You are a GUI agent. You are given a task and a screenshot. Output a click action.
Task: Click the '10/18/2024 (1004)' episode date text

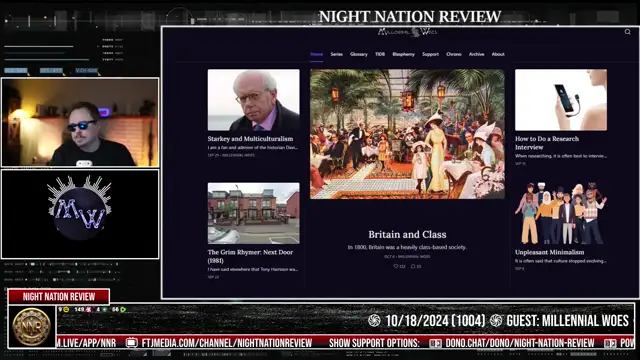click(435, 321)
